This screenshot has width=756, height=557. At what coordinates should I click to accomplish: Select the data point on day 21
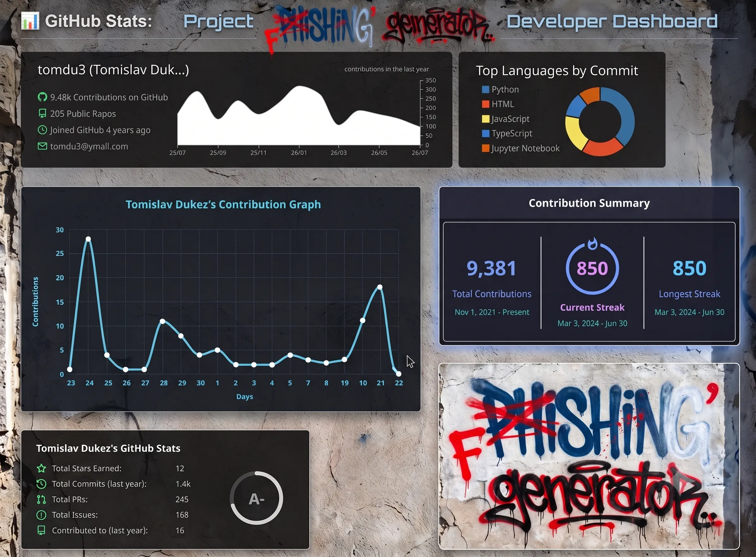tap(380, 287)
